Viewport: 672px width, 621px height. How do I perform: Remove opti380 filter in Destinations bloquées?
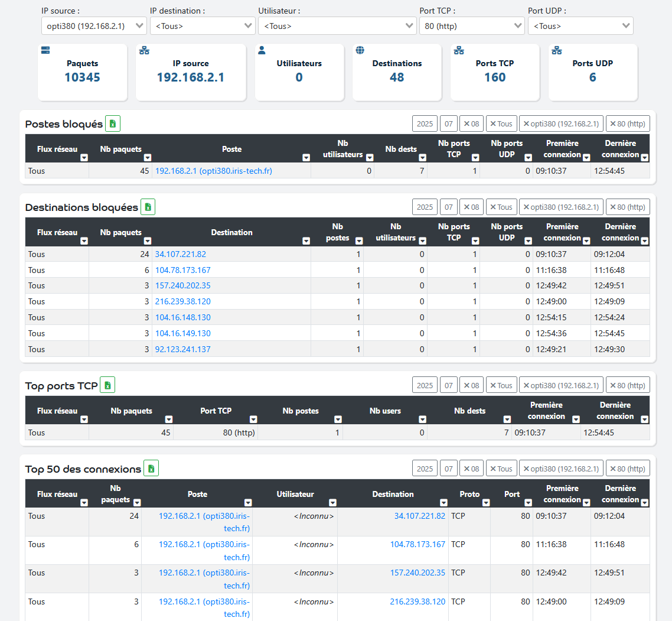point(561,207)
